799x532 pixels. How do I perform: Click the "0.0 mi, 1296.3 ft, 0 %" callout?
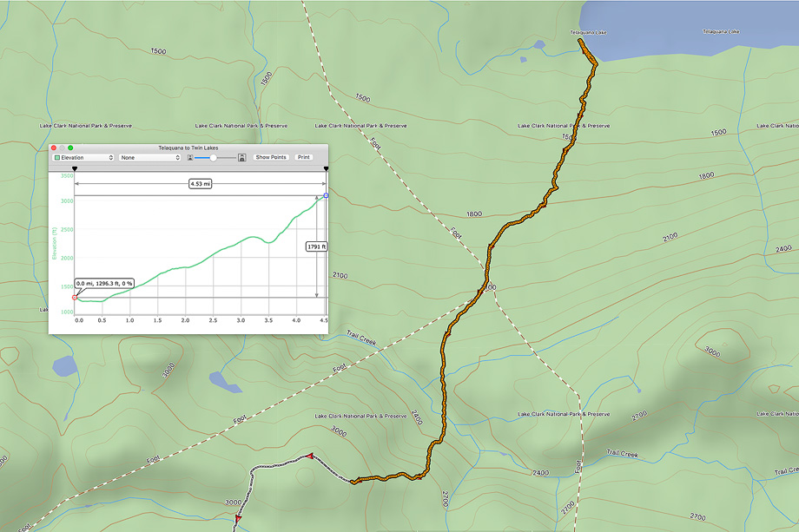104,284
